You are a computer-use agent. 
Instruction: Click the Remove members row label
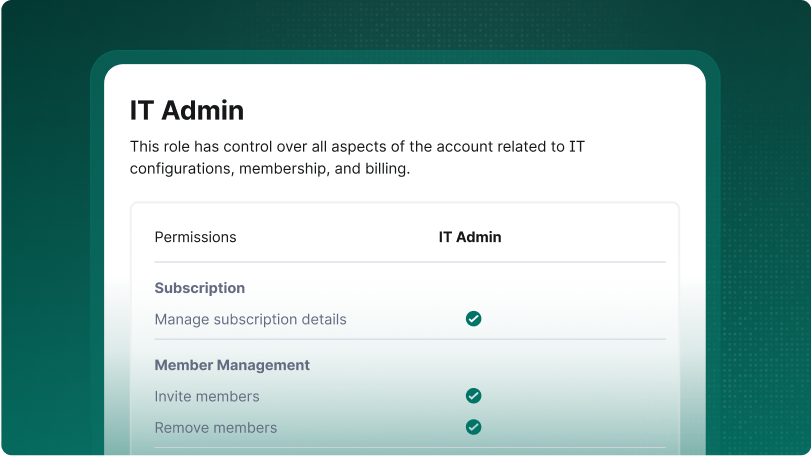[216, 428]
